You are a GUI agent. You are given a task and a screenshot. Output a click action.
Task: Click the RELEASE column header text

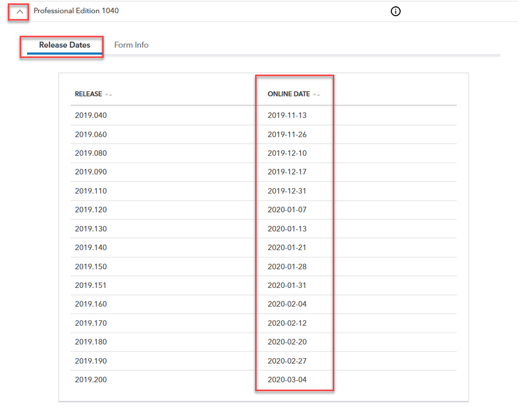(x=88, y=94)
